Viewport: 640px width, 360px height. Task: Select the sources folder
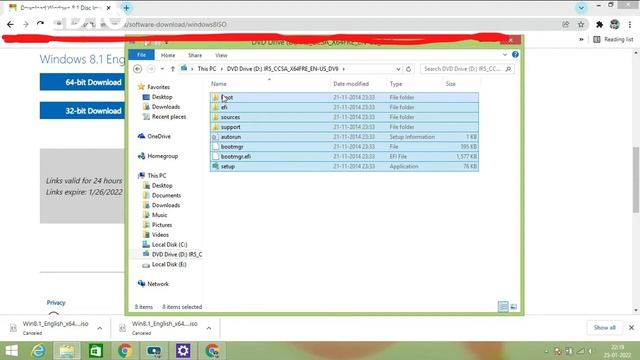(344, 117)
